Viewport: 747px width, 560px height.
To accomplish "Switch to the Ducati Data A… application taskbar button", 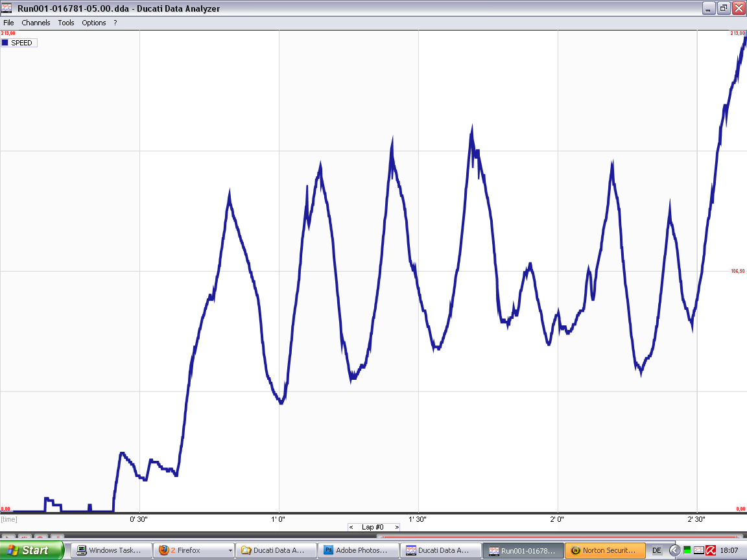I will [441, 550].
